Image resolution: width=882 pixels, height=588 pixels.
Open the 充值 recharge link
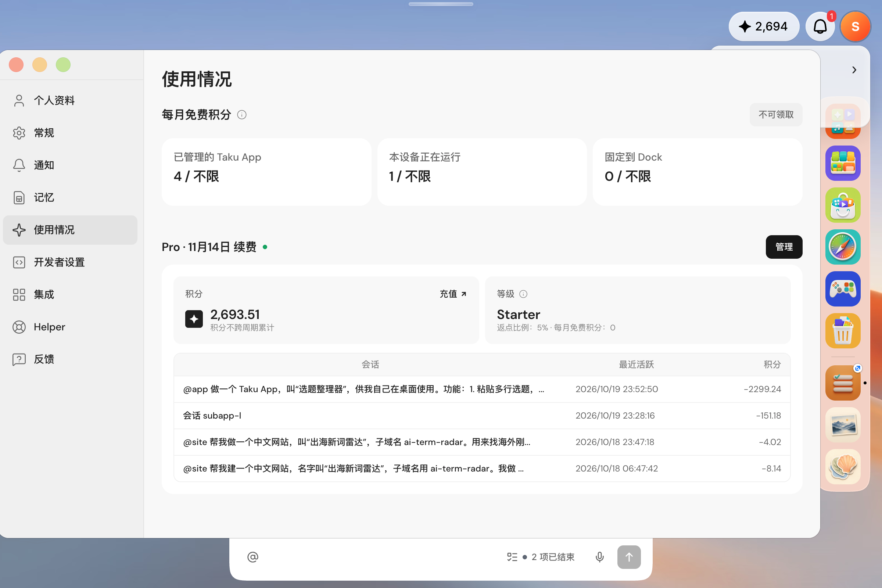coord(453,294)
